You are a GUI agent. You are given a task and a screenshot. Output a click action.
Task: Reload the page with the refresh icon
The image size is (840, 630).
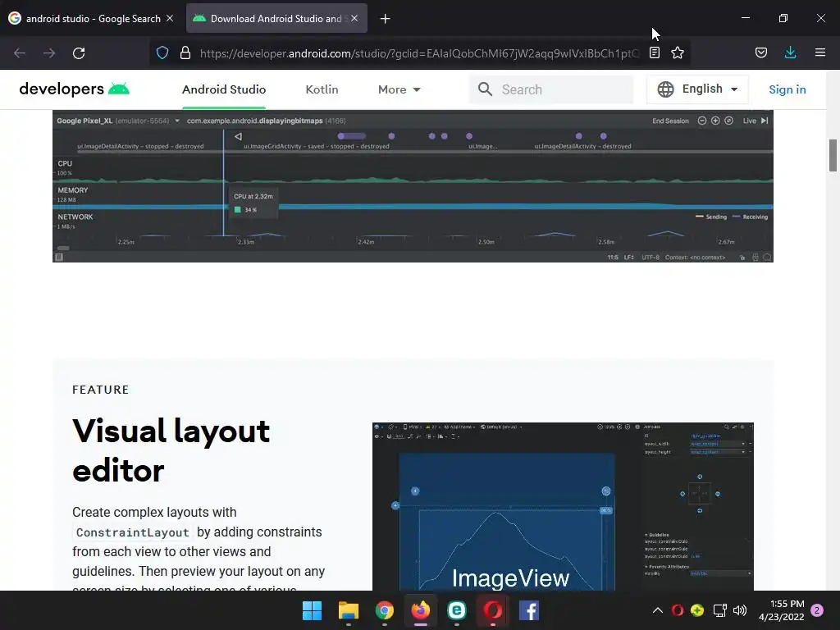click(x=79, y=53)
